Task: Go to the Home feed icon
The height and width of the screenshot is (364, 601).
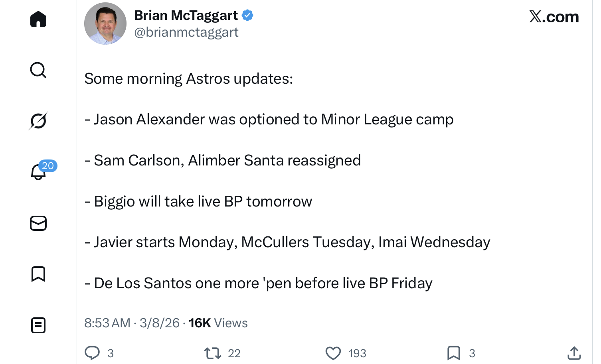Action: [38, 19]
